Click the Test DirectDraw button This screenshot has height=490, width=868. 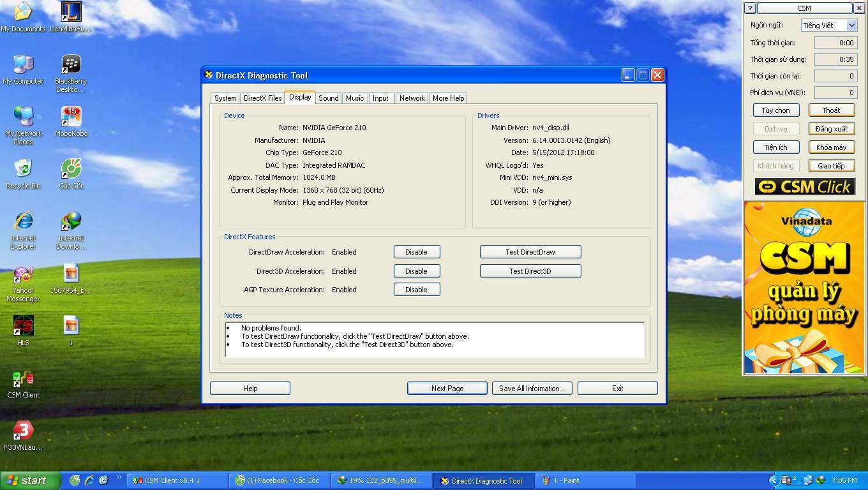pyautogui.click(x=530, y=252)
